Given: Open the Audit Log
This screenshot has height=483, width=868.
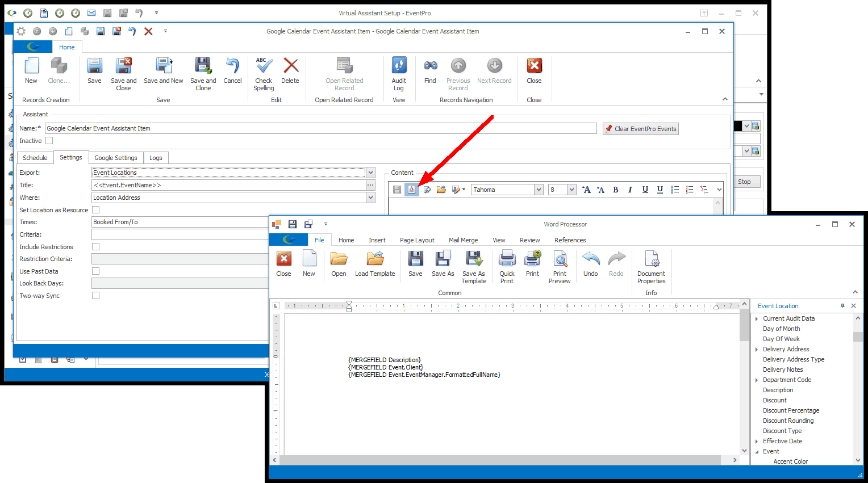Looking at the screenshot, I should coord(399,74).
